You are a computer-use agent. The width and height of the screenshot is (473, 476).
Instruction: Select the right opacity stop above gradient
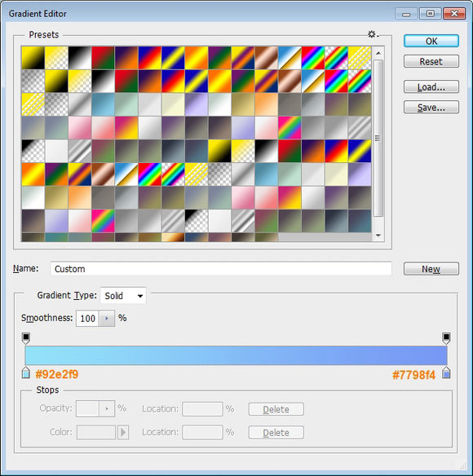[446, 338]
